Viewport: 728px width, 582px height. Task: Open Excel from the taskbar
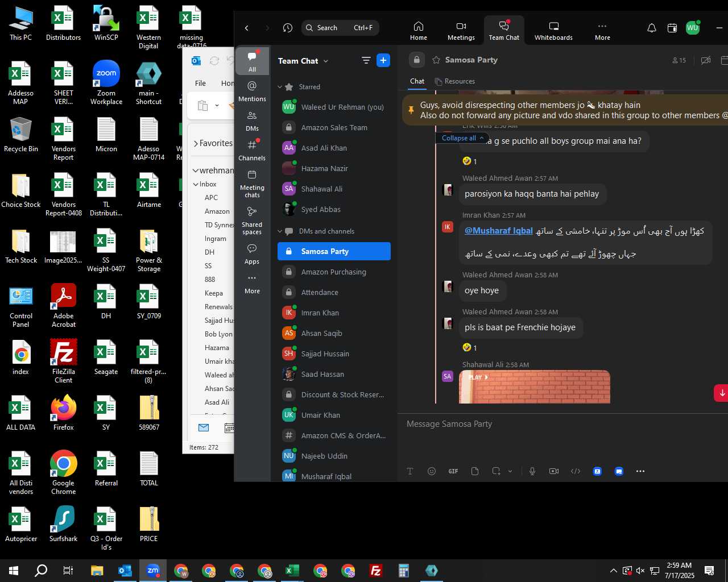(292, 571)
